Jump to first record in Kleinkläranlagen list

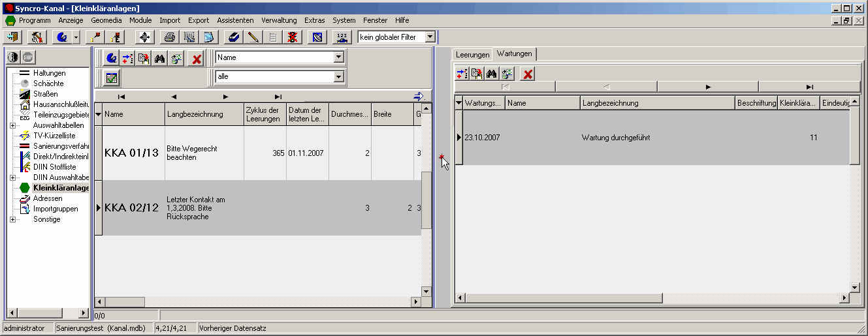pos(121,97)
